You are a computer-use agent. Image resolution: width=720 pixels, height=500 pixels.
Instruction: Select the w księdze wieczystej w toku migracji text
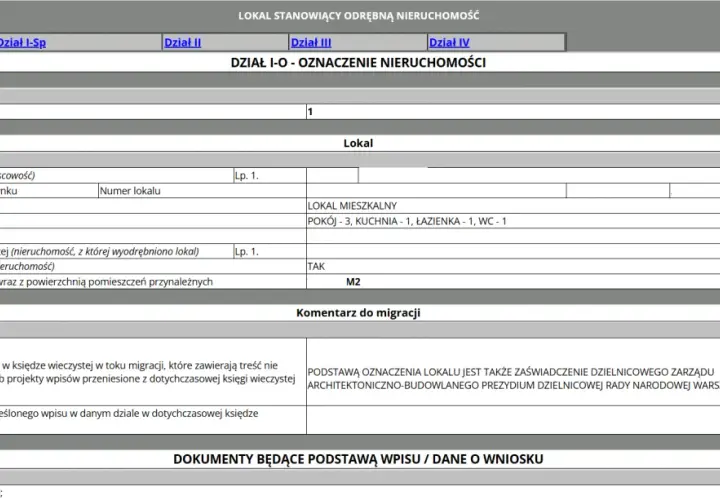[139, 365]
